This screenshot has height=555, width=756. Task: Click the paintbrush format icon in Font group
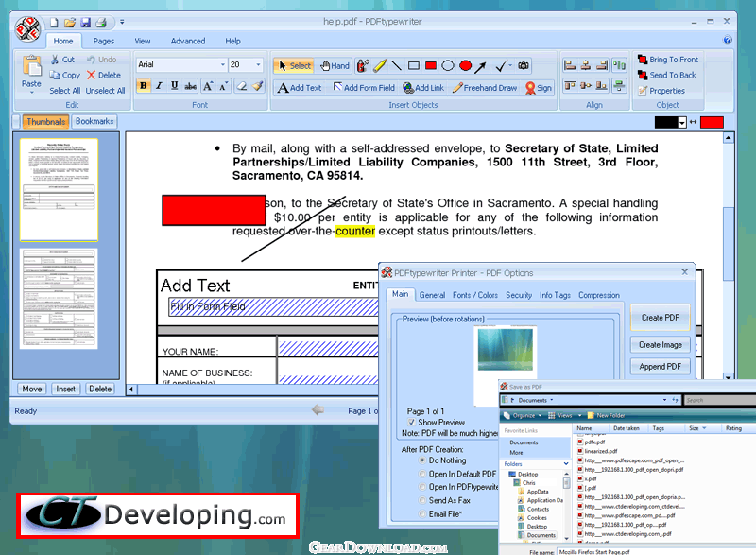coord(258,86)
